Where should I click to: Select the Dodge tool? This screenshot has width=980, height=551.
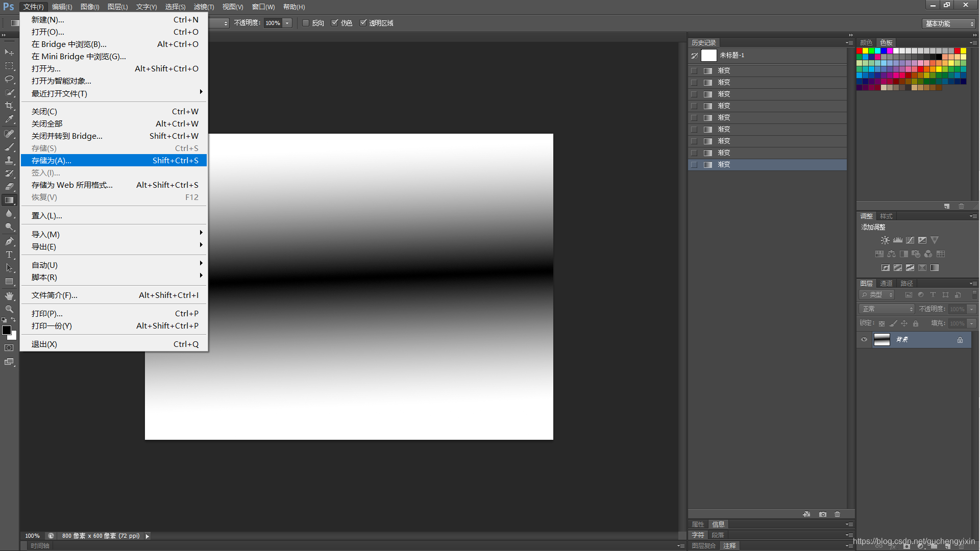(x=9, y=227)
